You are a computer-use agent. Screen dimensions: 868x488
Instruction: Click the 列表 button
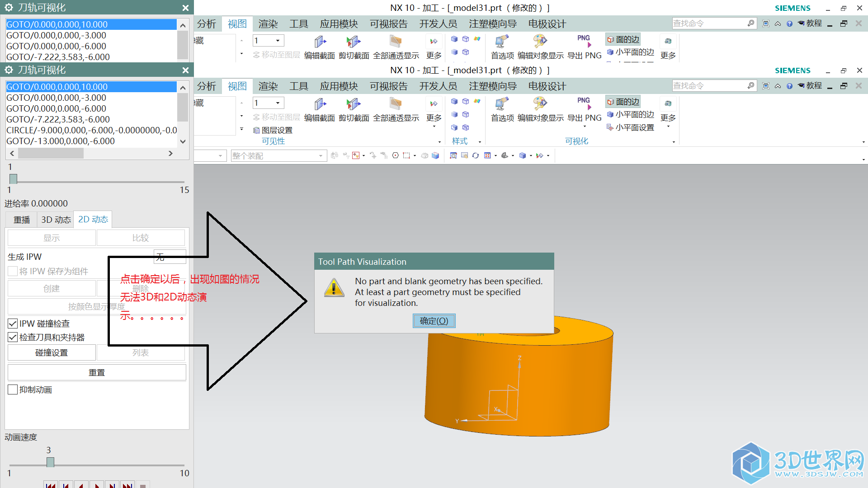(141, 352)
